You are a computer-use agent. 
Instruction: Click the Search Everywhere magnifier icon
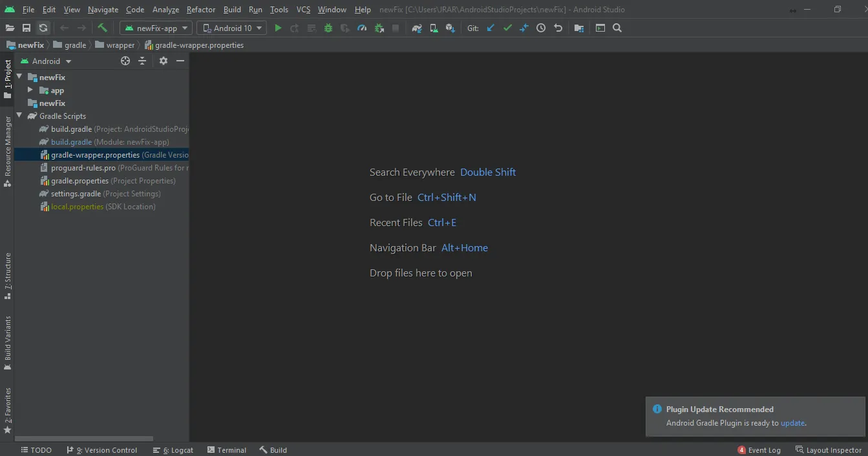click(617, 28)
